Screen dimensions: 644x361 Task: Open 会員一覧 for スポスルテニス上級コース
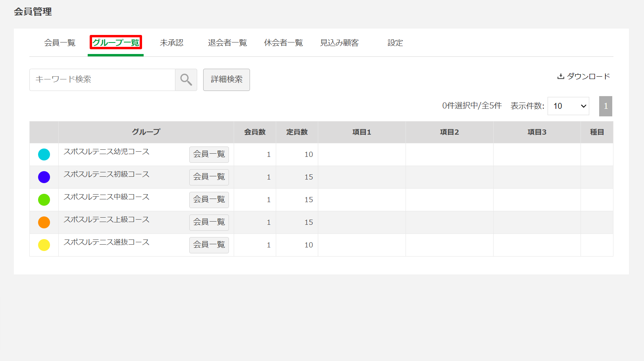[209, 222]
